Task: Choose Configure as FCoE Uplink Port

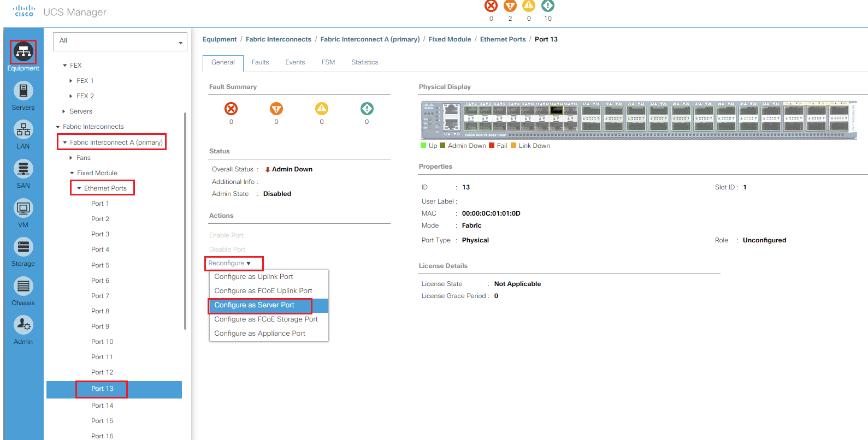Action: pyautogui.click(x=269, y=291)
